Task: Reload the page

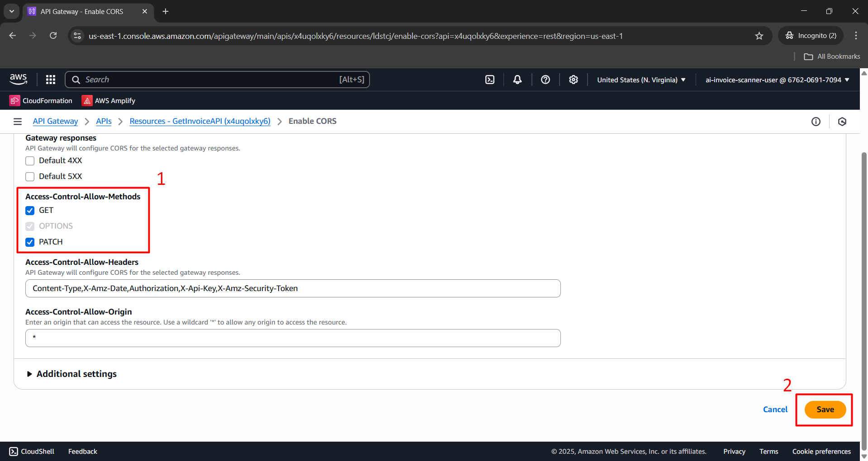Action: click(53, 36)
